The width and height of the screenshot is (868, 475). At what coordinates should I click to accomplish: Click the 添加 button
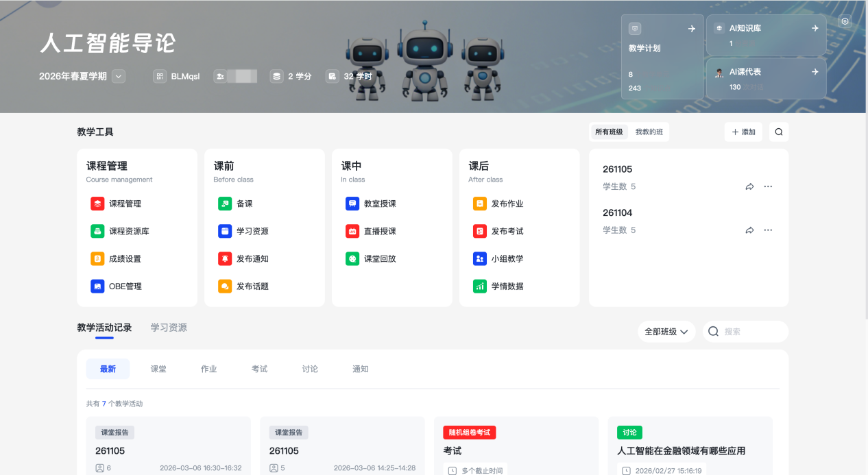tap(743, 132)
